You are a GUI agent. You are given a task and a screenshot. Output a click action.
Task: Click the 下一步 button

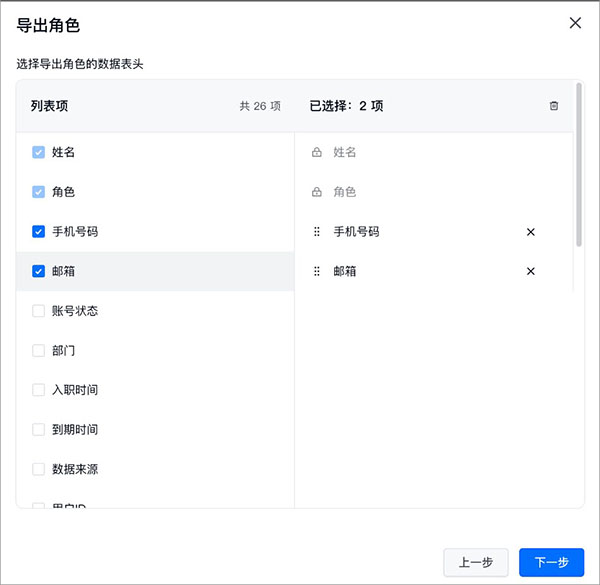551,562
